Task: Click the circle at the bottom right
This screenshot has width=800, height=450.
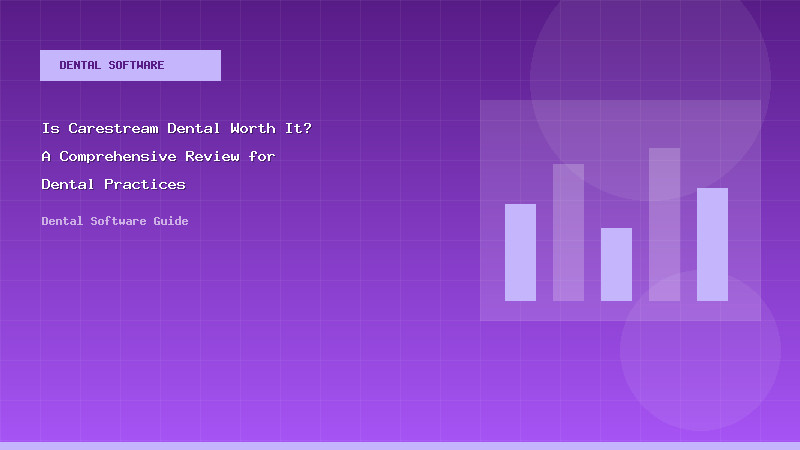Action: tap(700, 360)
